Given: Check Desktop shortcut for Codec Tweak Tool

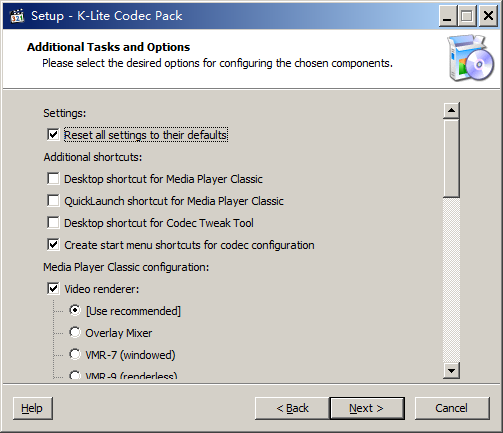Looking at the screenshot, I should click(53, 223).
